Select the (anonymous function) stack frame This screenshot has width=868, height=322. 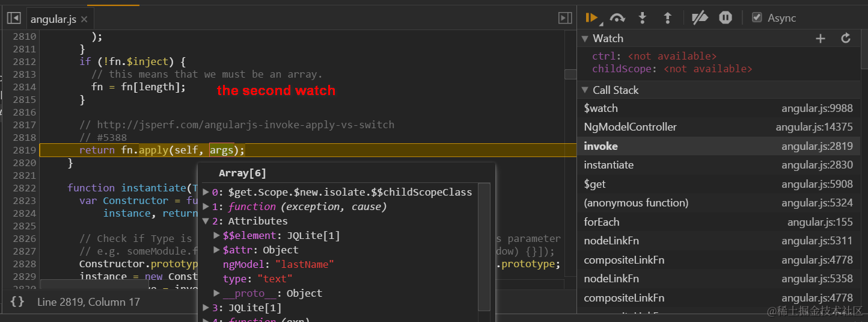tap(718, 203)
